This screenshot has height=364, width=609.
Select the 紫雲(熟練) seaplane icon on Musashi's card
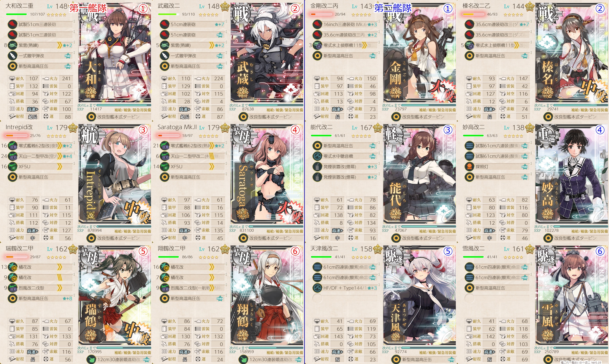coord(164,45)
